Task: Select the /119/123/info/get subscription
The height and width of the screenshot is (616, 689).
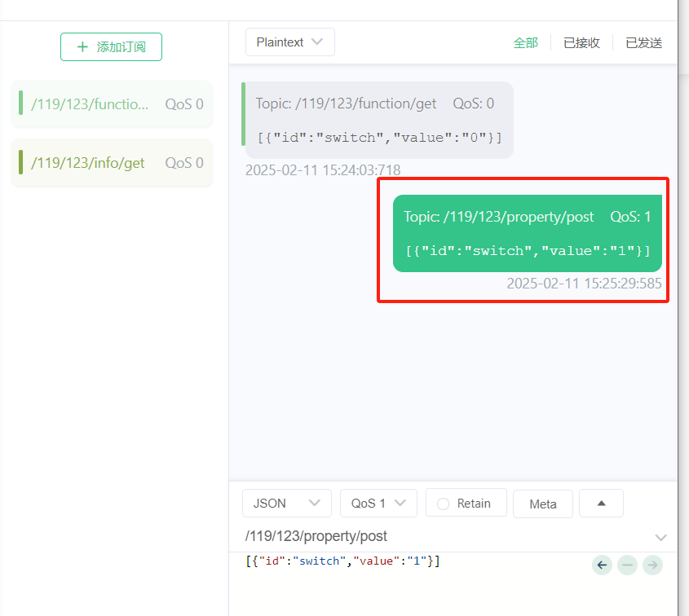Action: tap(112, 163)
